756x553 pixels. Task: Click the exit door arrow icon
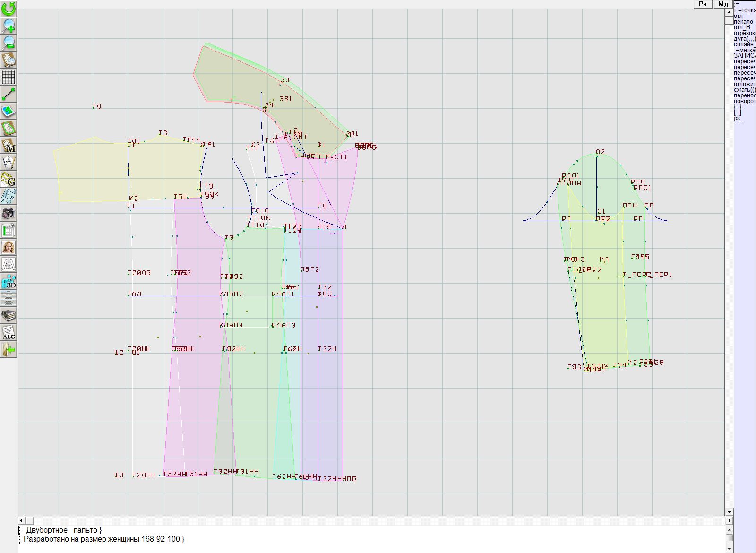[x=9, y=350]
